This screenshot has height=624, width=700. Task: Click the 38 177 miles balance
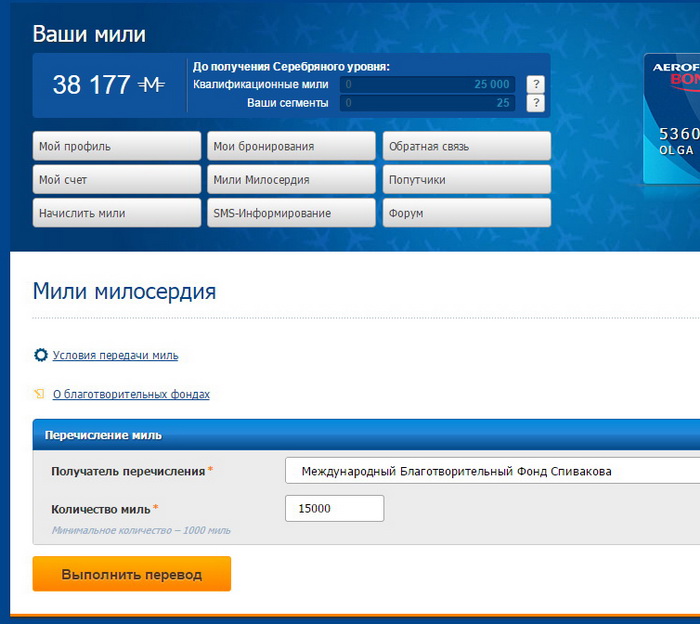92,84
